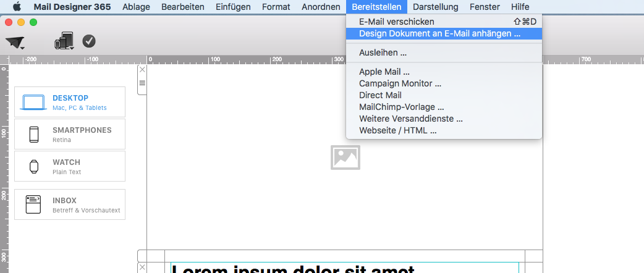Choose Apple Mail export option
Image resolution: width=644 pixels, height=273 pixels.
(x=444, y=72)
